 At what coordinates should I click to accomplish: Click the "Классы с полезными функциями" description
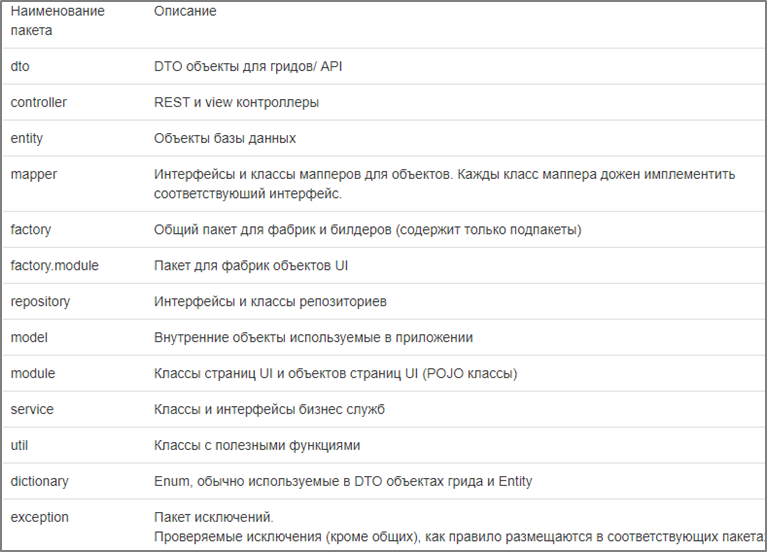tap(257, 445)
